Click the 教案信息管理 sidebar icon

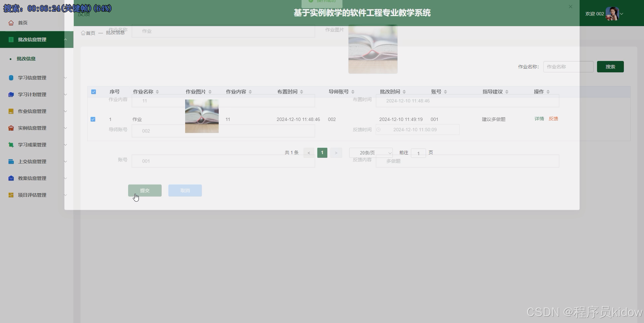[x=11, y=178]
